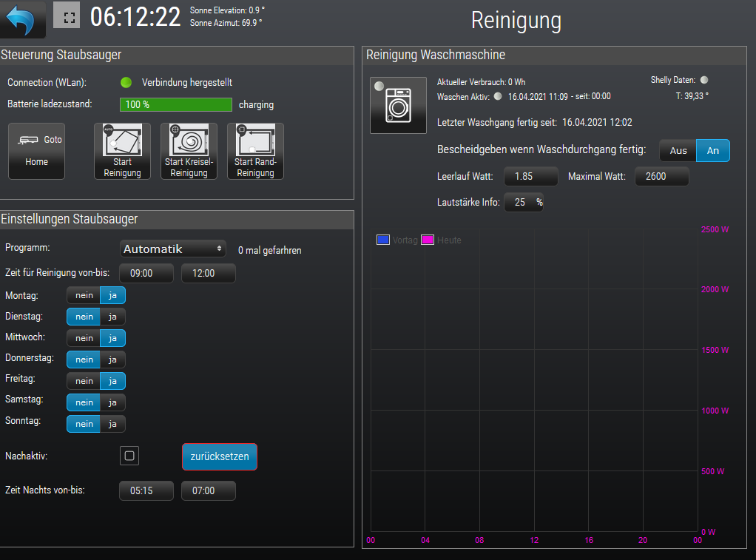Screen dimensions: 756x560
Task: Switch Montag cleaning to nein
Action: click(x=84, y=296)
